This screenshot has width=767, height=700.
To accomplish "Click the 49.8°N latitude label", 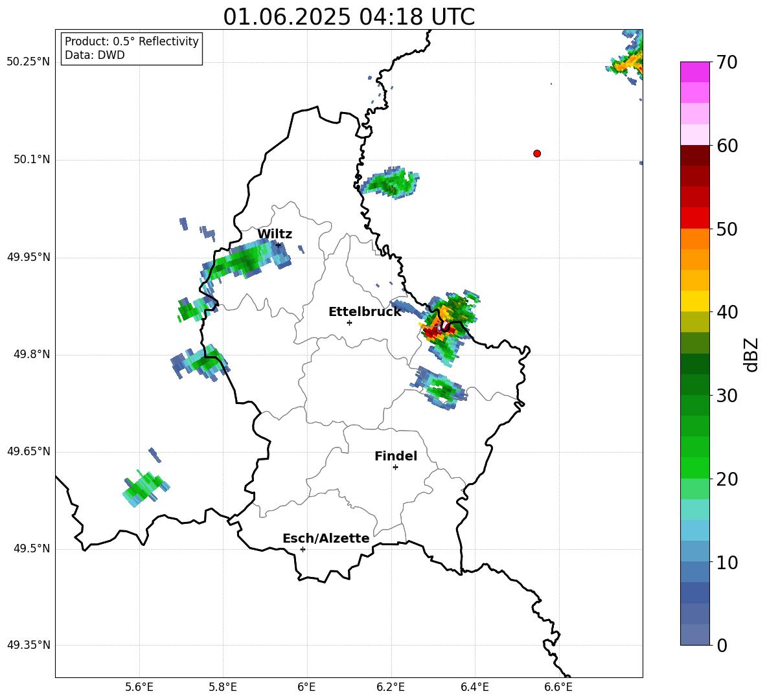I will [32, 354].
